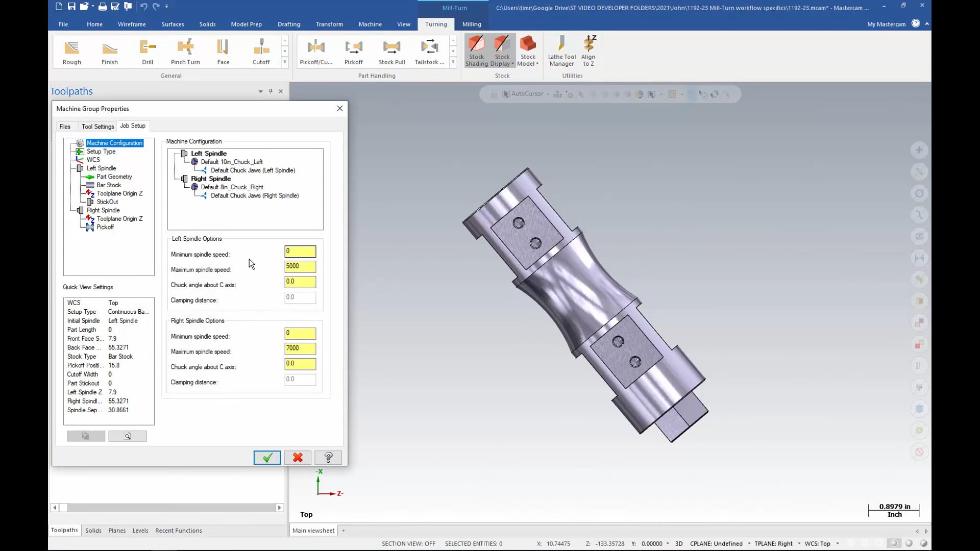Viewport: 980px width, 551px height.
Task: Edit Left Spindle maximum speed value 5000
Action: 300,266
